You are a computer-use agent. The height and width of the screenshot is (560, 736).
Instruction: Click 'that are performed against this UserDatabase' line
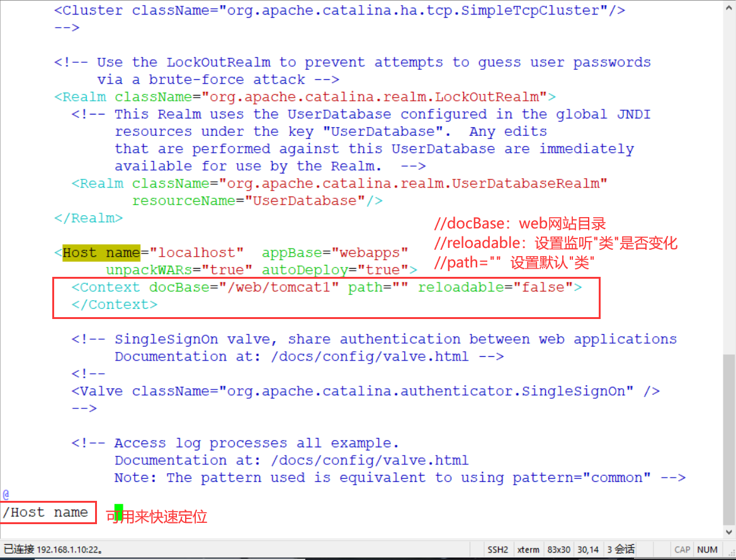pos(374,149)
